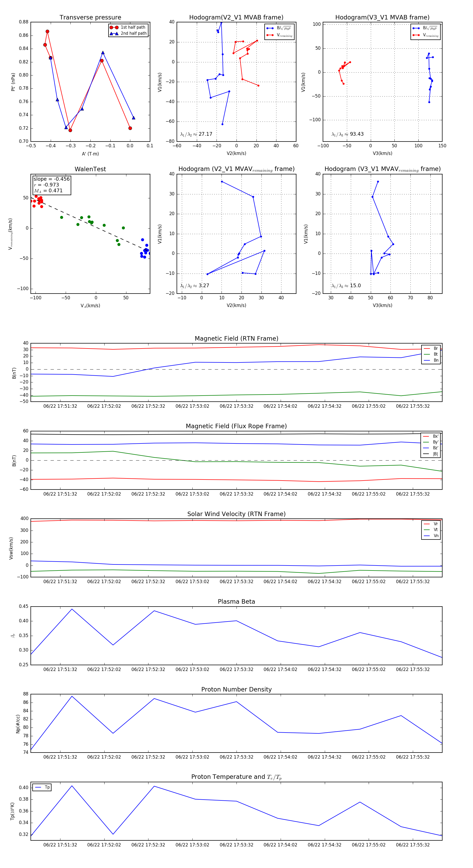
Task: Click the Hodogram V2_V1 MVAV remaining frame title
Action: pyautogui.click(x=236, y=169)
